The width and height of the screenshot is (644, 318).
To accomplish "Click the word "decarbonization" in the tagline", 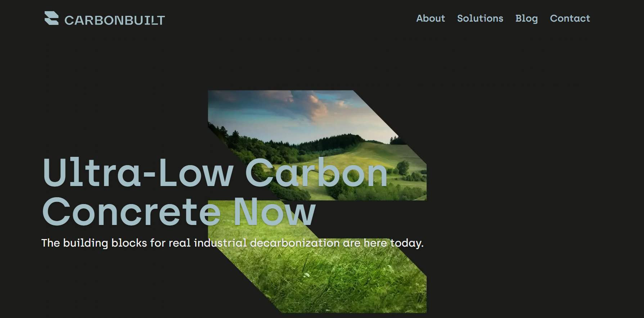I will pos(295,243).
